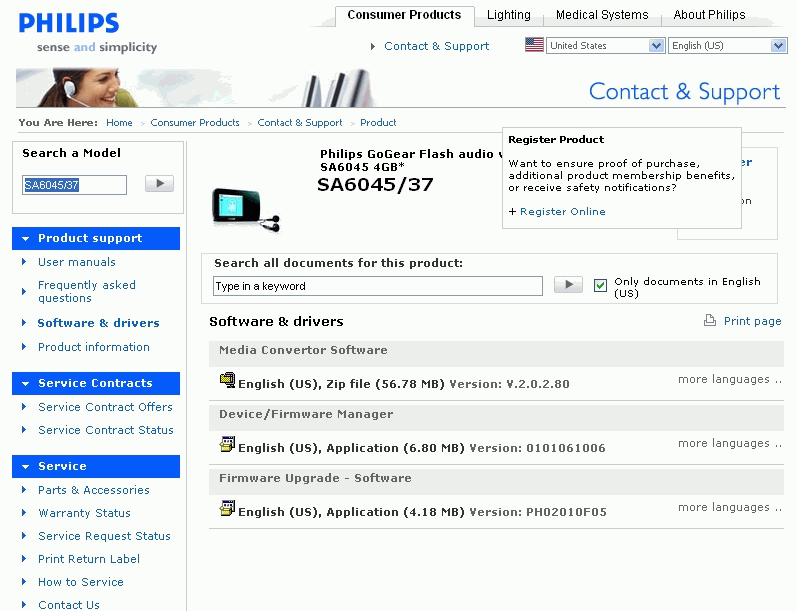Click the GoGear player product thumbnail
Viewport: 797px width, 611px height.
[x=246, y=209]
